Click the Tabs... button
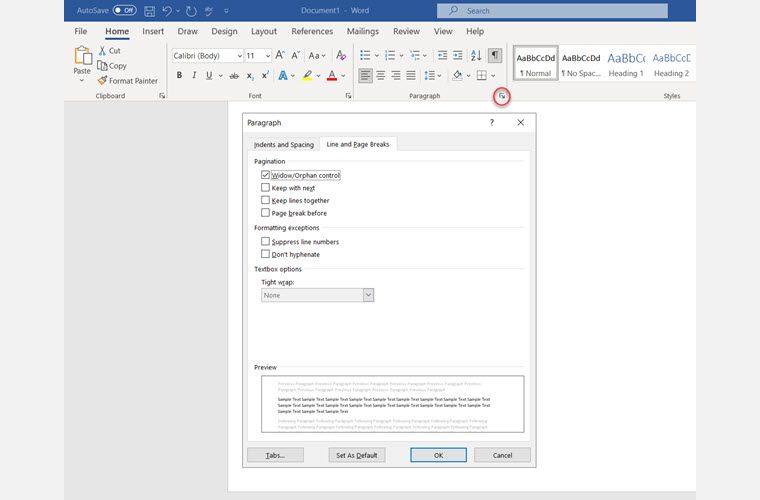760x500 pixels. (x=275, y=455)
